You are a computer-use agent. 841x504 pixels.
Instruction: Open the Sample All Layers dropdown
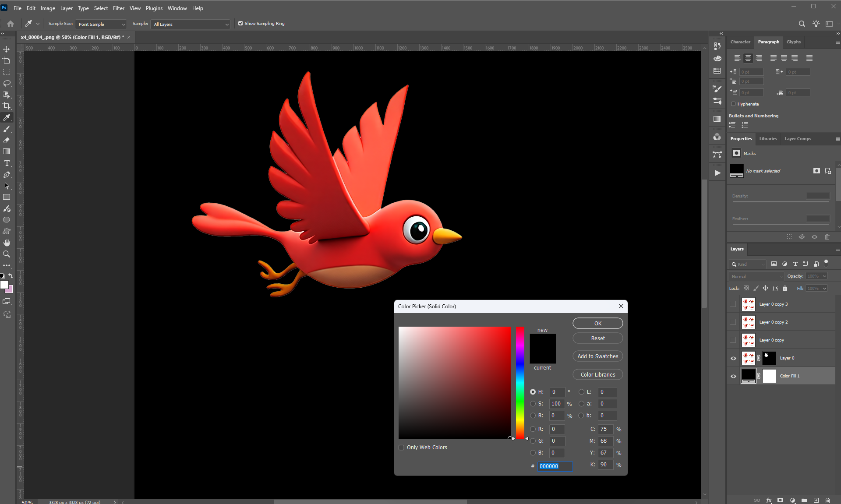click(x=191, y=25)
